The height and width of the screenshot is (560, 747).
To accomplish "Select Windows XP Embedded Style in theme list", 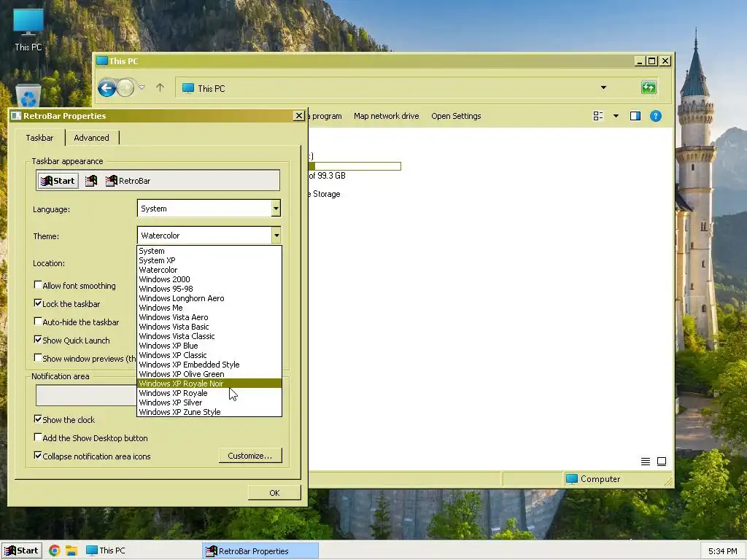I will (x=209, y=365).
